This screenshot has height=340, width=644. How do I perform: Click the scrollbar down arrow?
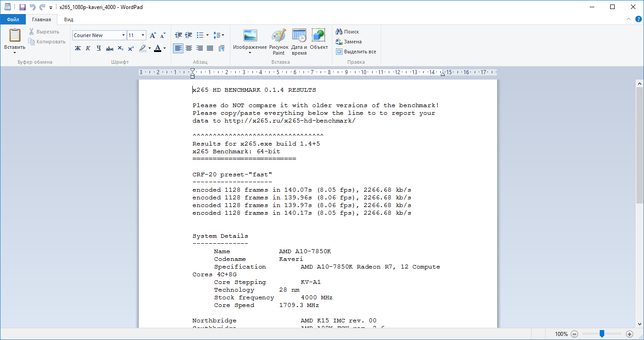tap(639, 324)
